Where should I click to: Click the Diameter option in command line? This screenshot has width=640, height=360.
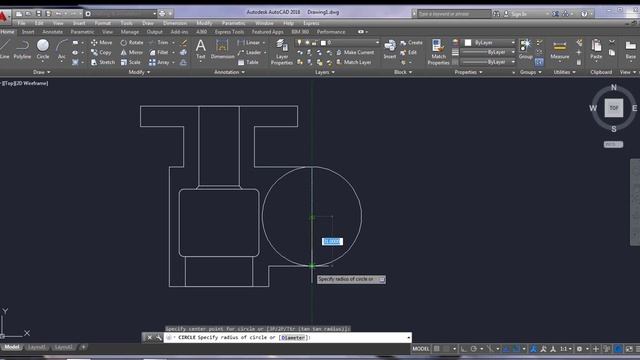click(x=293, y=338)
